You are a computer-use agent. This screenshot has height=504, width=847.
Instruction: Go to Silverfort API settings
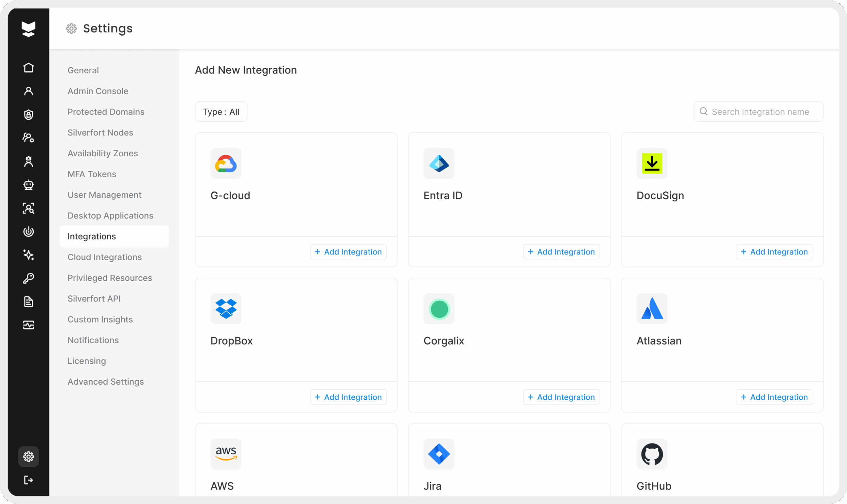94,298
